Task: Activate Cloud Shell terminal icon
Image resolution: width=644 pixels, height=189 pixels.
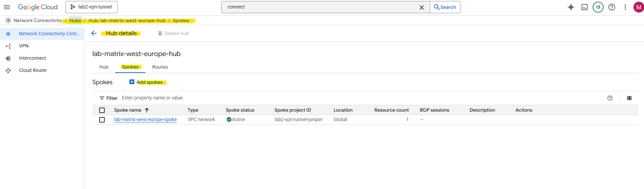Action: [585, 7]
